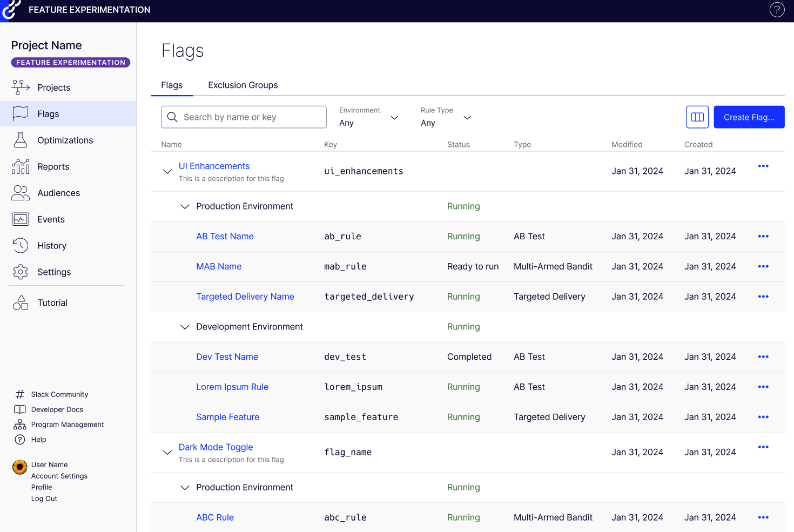This screenshot has width=794, height=532.
Task: Open more options for ABC Rule row
Action: (x=763, y=517)
